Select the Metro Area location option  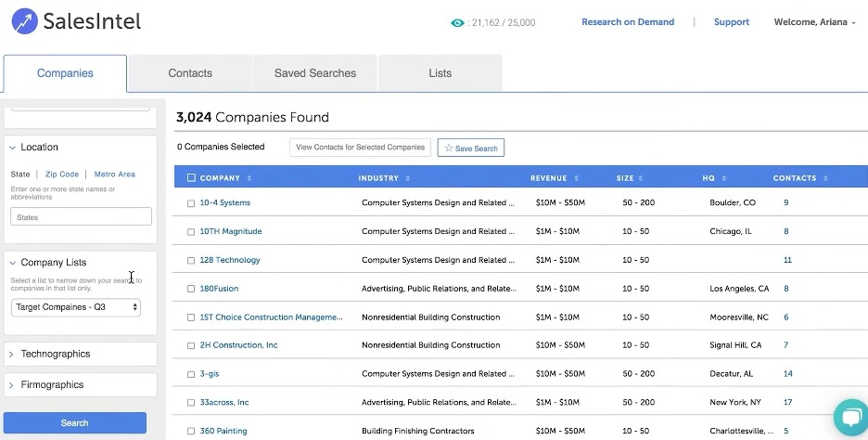[115, 174]
